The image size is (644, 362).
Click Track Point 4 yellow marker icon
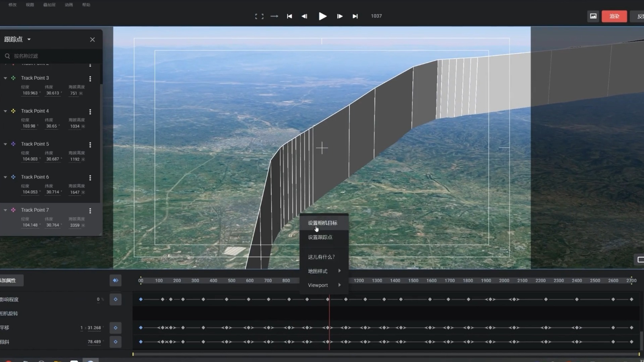[13, 111]
